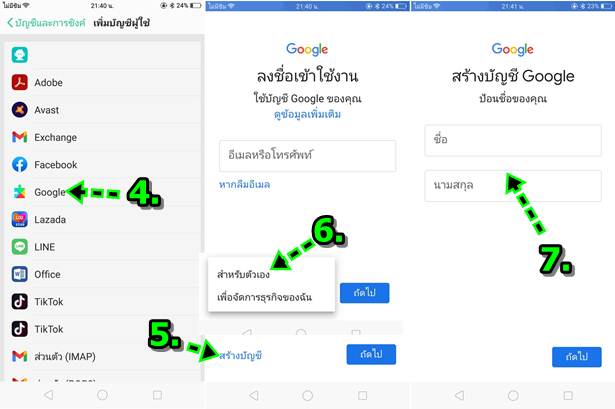Open the หากลืมอีเมล link
This screenshot has width=615, height=409.
click(x=244, y=184)
